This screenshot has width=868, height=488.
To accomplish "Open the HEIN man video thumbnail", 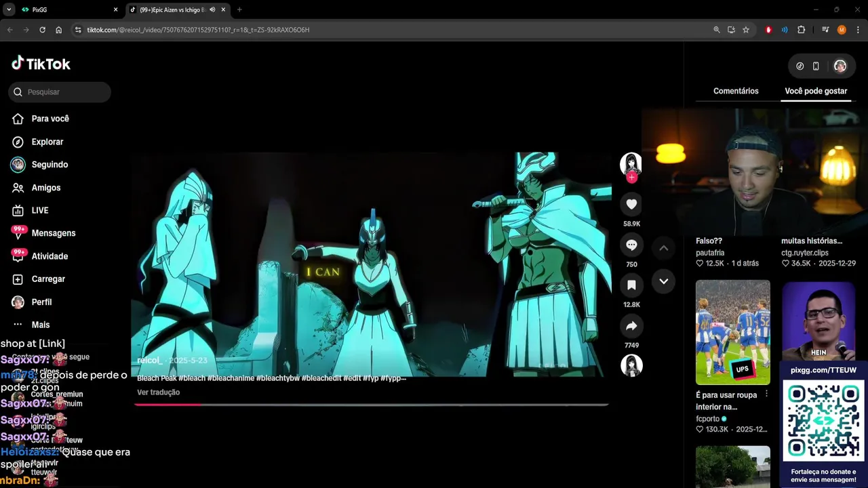I will [x=818, y=321].
